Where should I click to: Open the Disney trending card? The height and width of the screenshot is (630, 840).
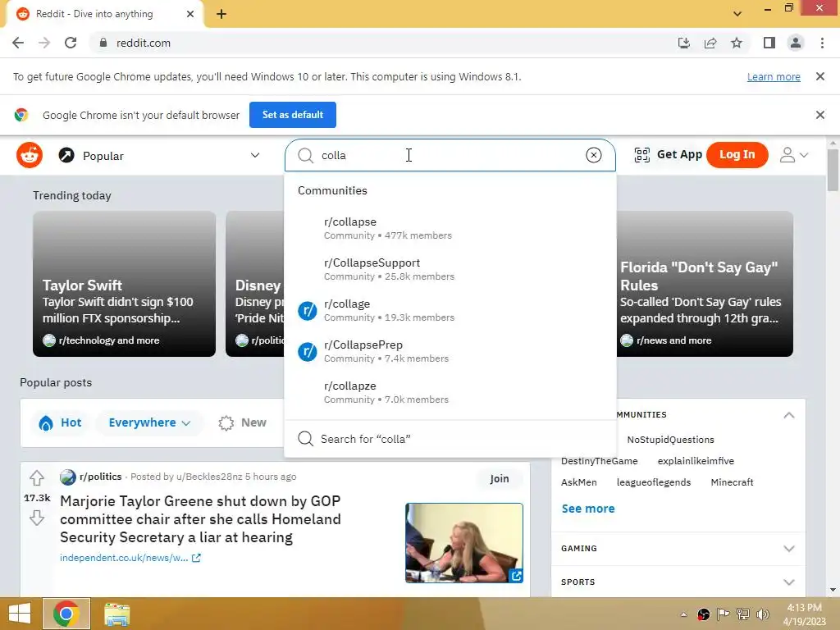pos(256,284)
